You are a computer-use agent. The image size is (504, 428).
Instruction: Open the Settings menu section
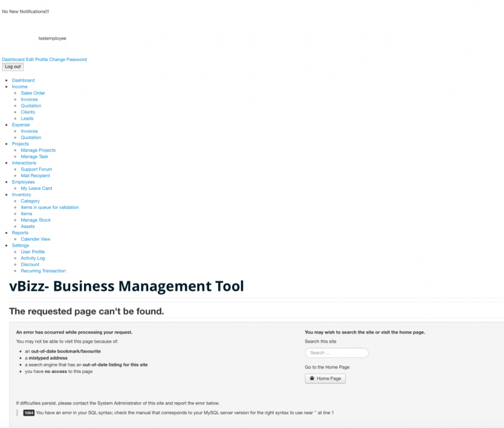pos(20,246)
